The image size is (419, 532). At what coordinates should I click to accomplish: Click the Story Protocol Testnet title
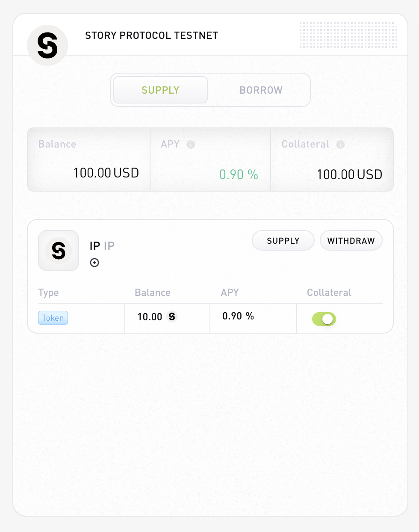pyautogui.click(x=152, y=35)
